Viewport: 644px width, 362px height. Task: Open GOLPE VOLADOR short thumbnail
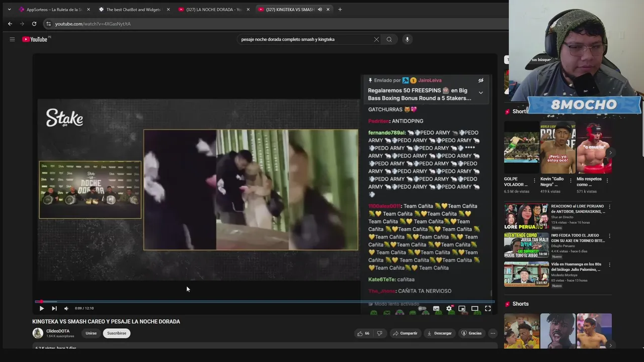click(521, 147)
